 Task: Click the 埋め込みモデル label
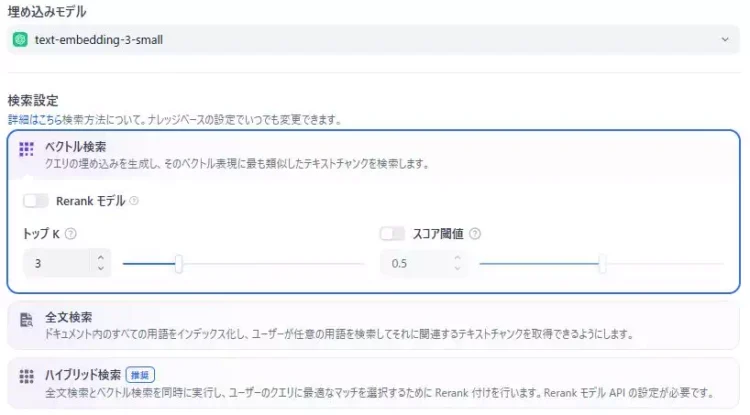coord(47,11)
